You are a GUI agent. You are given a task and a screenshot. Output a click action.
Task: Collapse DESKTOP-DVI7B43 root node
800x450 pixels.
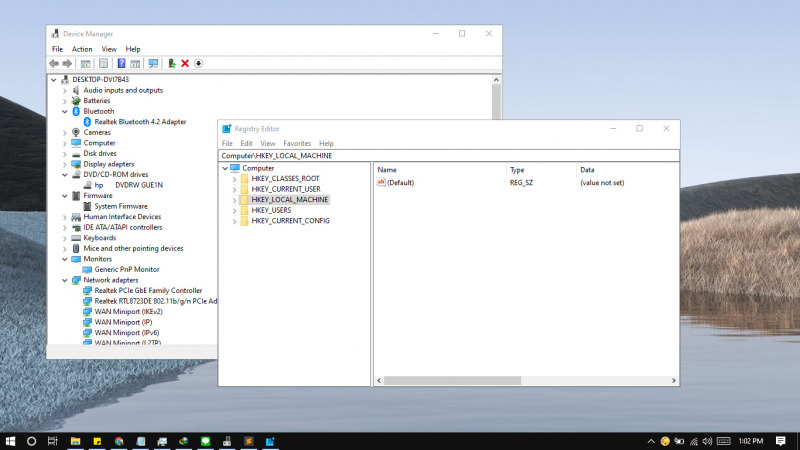54,80
